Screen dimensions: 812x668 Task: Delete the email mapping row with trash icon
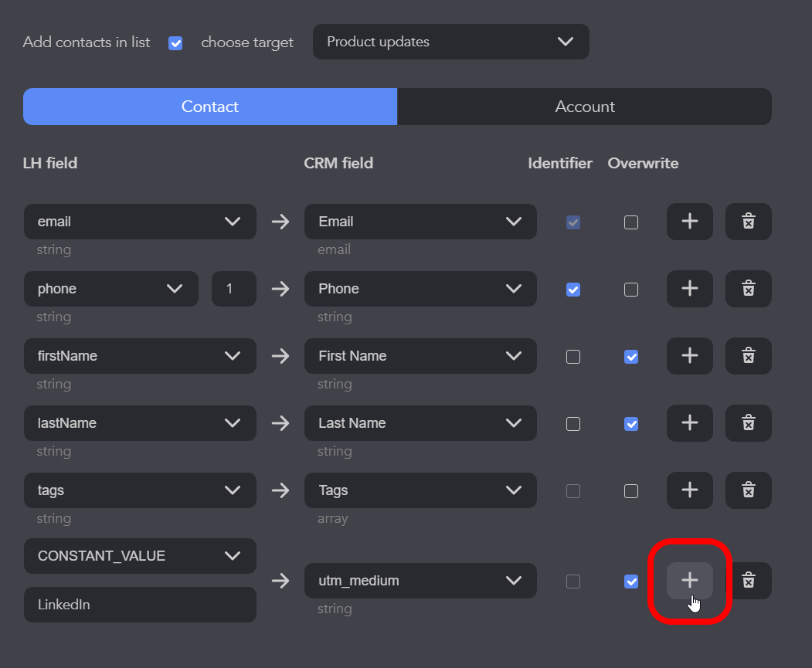pos(748,222)
